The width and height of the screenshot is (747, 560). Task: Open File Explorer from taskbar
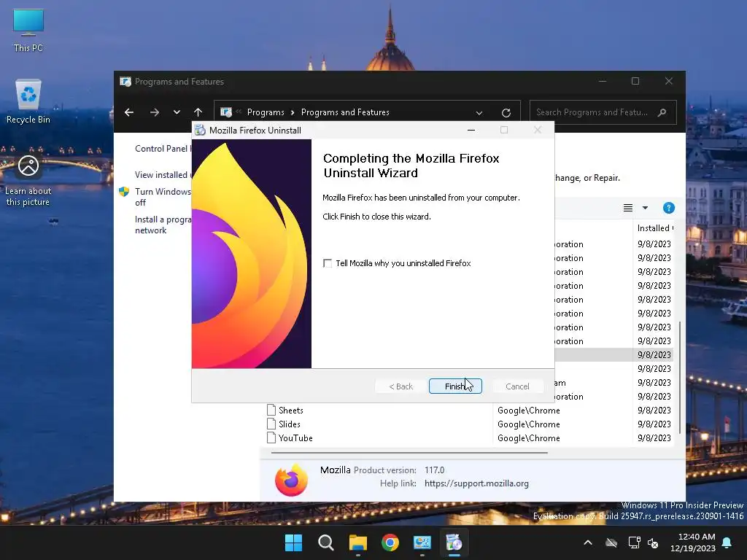pos(357,542)
